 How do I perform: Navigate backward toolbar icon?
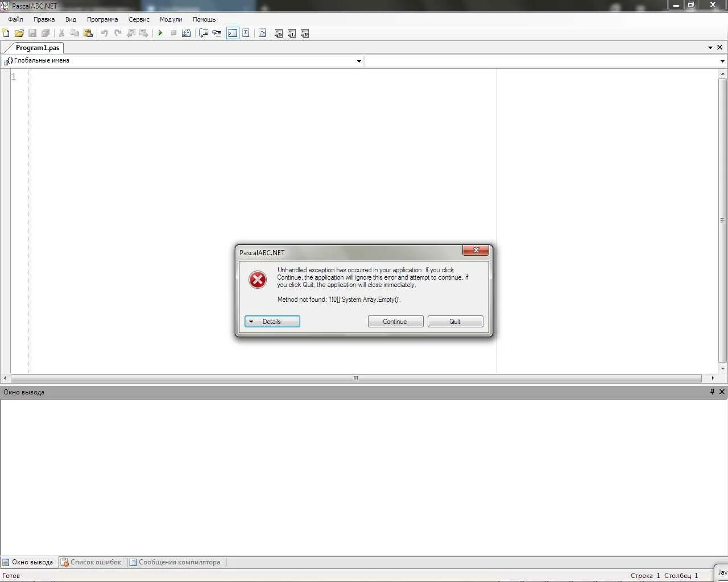131,33
